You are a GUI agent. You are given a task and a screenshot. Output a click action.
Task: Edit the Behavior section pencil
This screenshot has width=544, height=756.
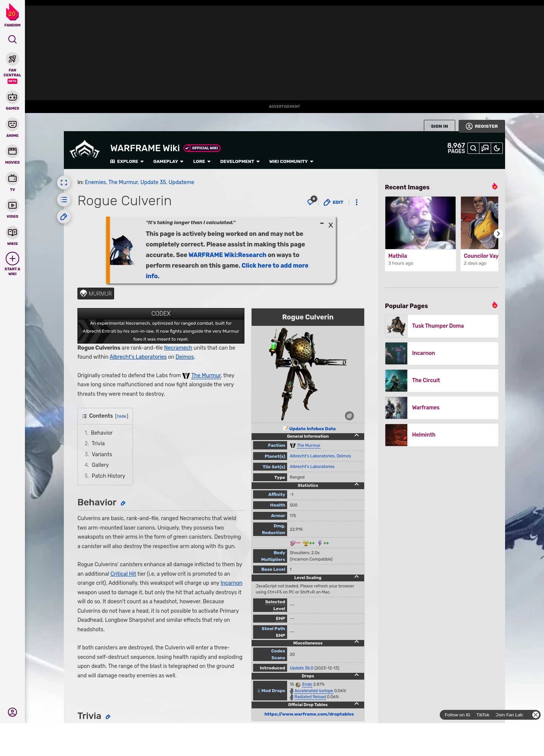click(123, 503)
